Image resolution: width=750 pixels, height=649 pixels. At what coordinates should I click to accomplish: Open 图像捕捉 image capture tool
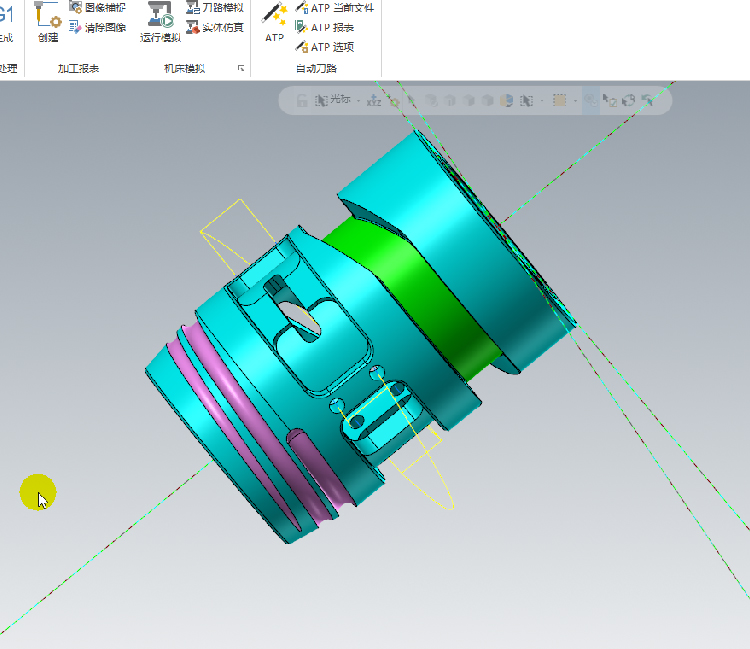click(98, 7)
